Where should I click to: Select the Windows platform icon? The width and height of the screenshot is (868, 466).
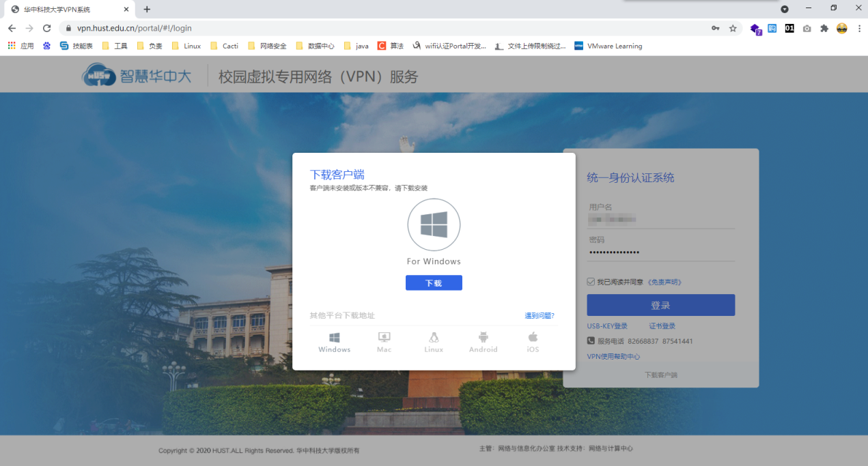tap(335, 343)
